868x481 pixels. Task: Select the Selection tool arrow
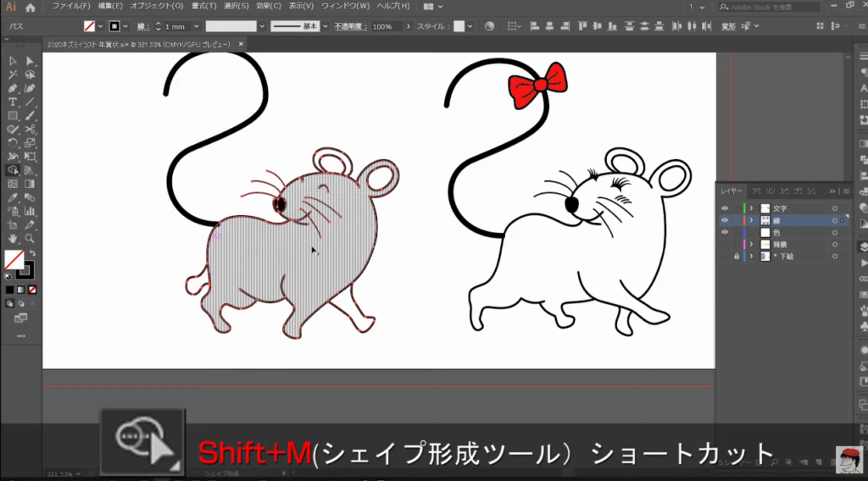(12, 61)
